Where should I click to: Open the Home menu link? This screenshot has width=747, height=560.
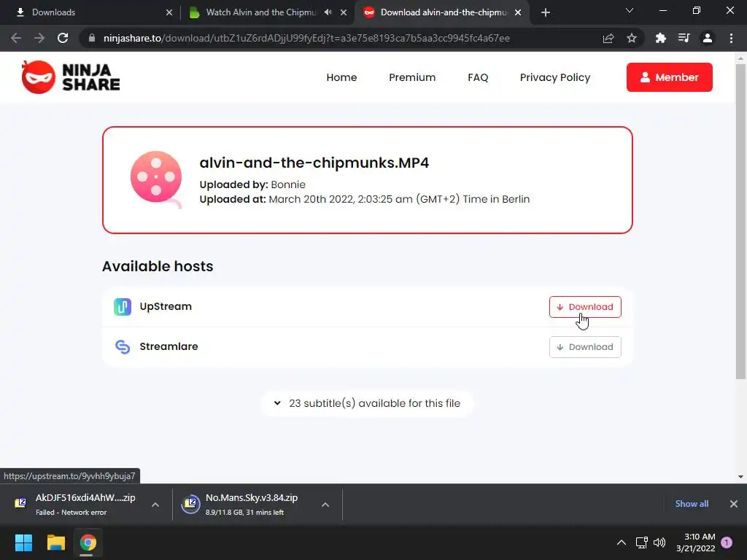click(341, 77)
